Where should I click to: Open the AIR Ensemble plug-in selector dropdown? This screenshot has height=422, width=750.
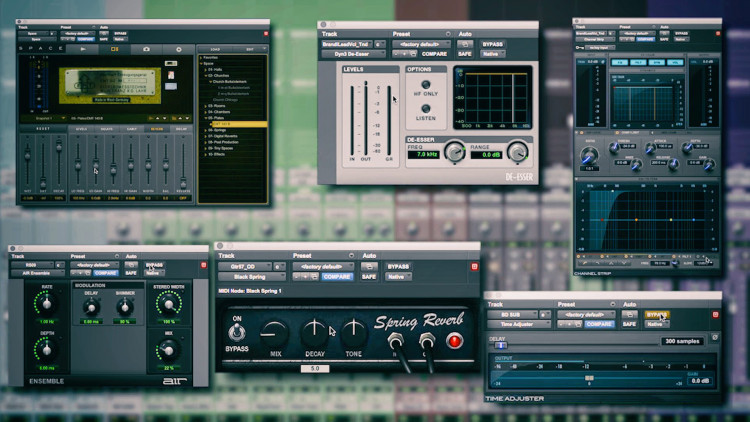(38, 273)
